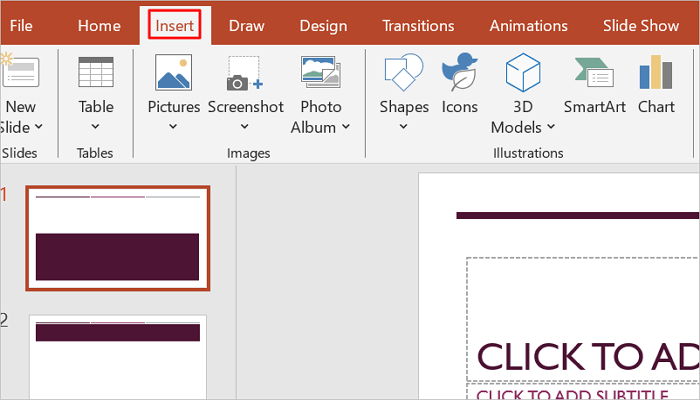Click the SmartArt icon
Image resolution: width=700 pixels, height=400 pixels.
pyautogui.click(x=594, y=72)
